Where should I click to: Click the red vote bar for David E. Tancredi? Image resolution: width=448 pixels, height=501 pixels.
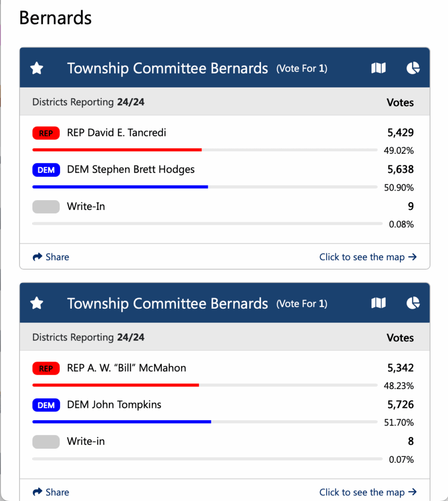pyautogui.click(x=117, y=150)
